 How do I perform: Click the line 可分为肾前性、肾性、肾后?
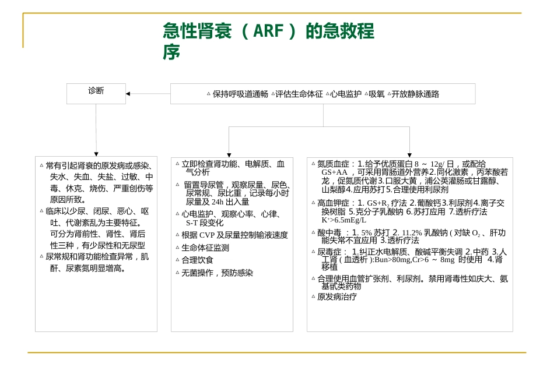[x=97, y=234]
